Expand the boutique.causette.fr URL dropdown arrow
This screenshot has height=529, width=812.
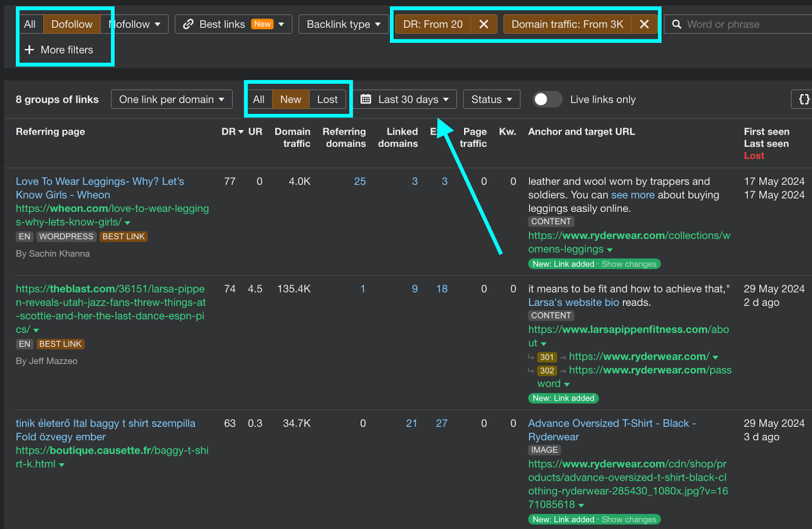61,465
